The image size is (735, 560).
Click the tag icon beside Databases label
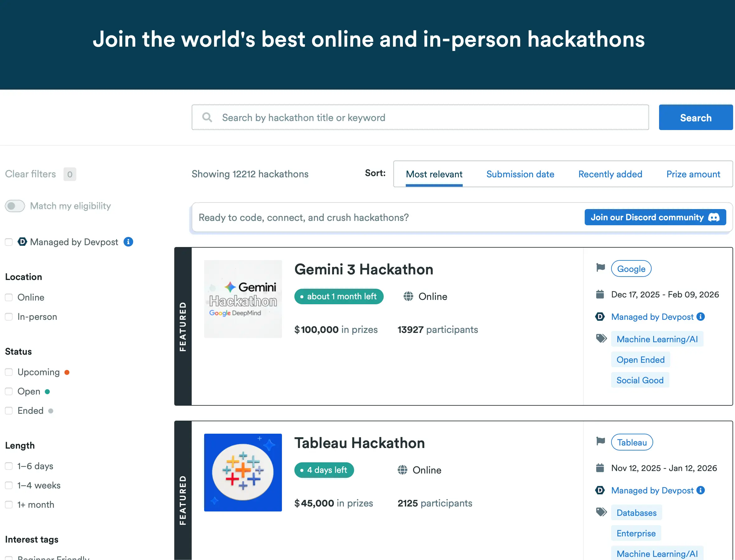coord(601,512)
